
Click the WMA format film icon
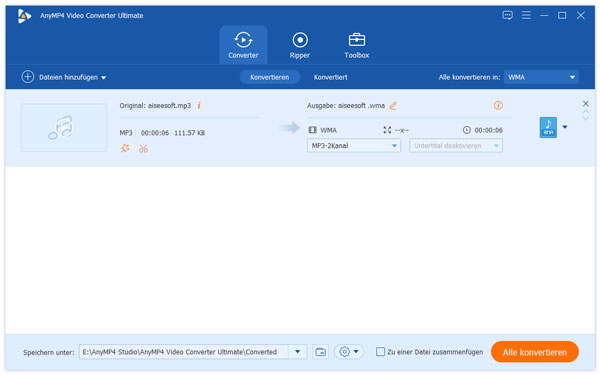[x=313, y=130]
